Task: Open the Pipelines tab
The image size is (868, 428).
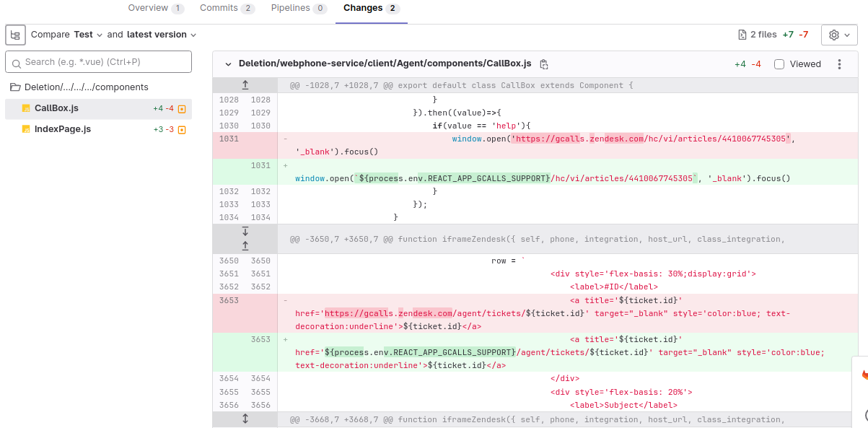Action: (x=298, y=8)
